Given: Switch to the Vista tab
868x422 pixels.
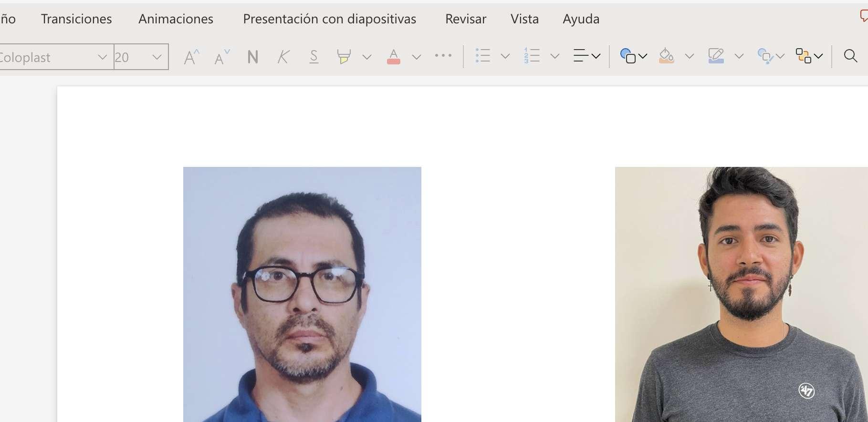Looking at the screenshot, I should pos(524,19).
